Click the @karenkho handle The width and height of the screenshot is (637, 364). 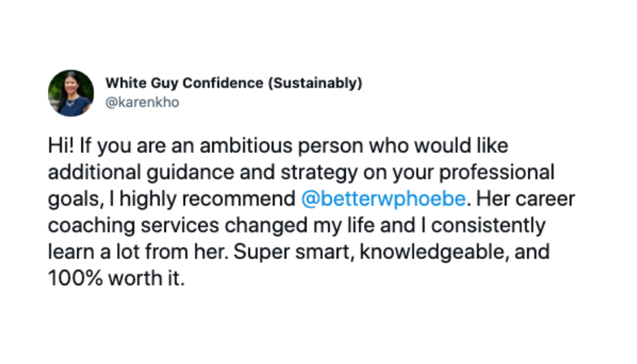tap(142, 103)
